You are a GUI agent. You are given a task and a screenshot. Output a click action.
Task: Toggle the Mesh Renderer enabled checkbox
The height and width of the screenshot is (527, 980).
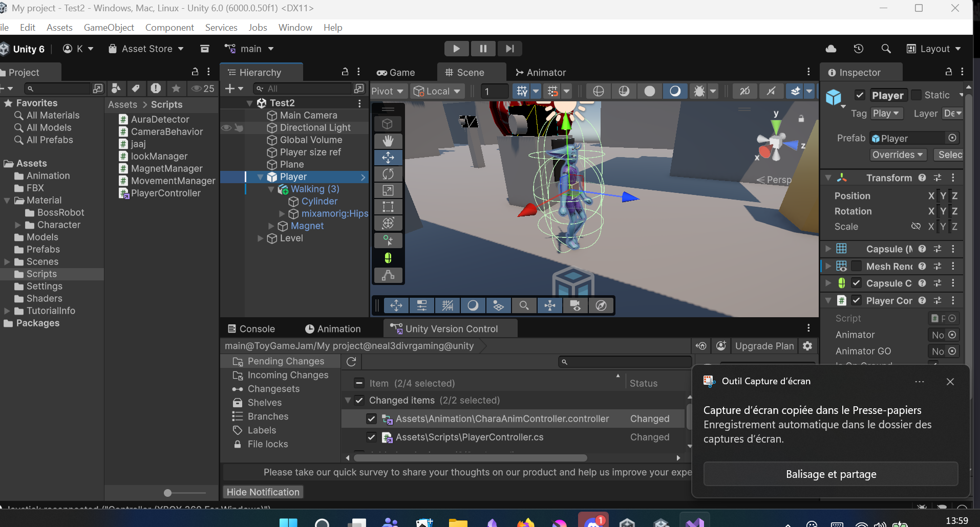click(x=856, y=266)
